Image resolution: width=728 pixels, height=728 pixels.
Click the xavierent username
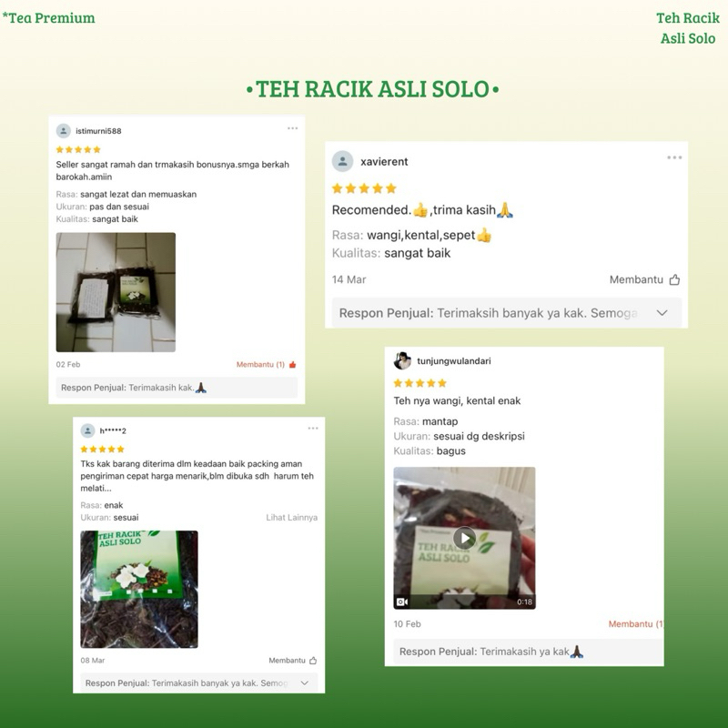[x=384, y=162]
